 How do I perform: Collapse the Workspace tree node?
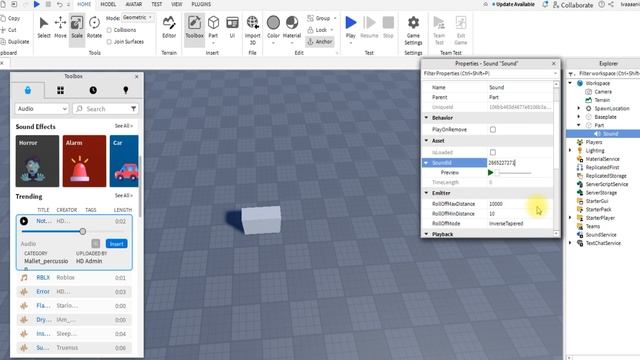pos(571,83)
